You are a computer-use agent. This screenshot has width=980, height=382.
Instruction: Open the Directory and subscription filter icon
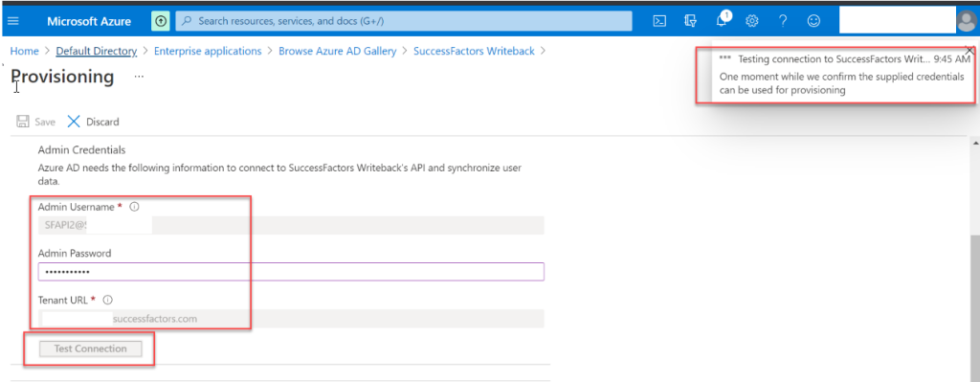coord(690,21)
